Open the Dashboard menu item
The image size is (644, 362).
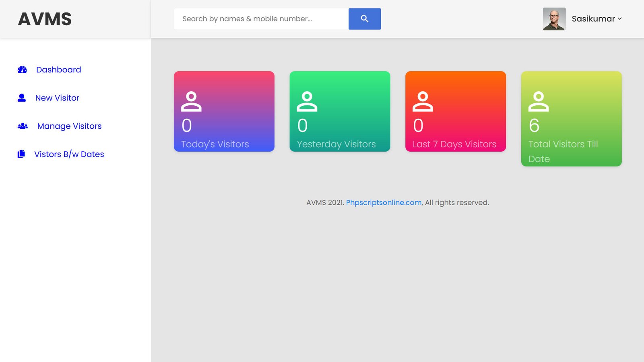click(59, 70)
